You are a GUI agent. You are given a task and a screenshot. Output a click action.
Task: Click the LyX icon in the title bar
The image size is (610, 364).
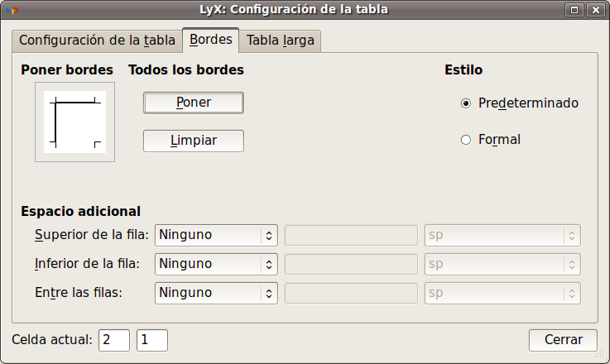(11, 10)
